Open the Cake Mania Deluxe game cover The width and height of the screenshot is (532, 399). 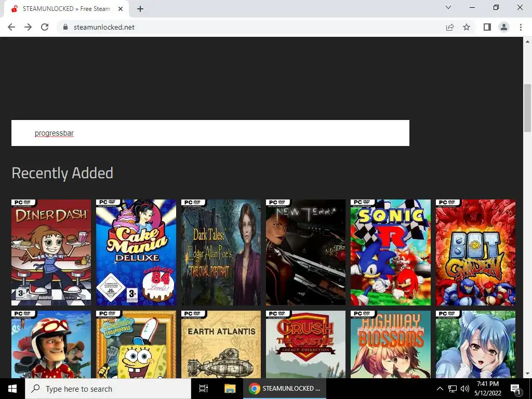pos(136,252)
